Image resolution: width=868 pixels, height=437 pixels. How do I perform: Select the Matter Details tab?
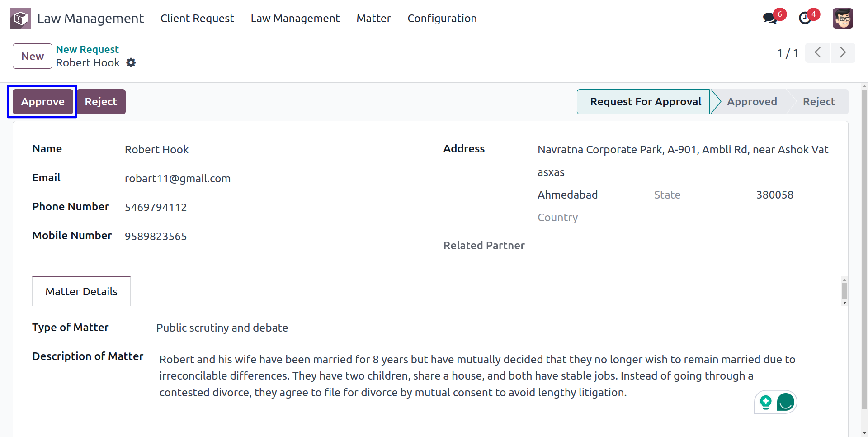click(81, 291)
